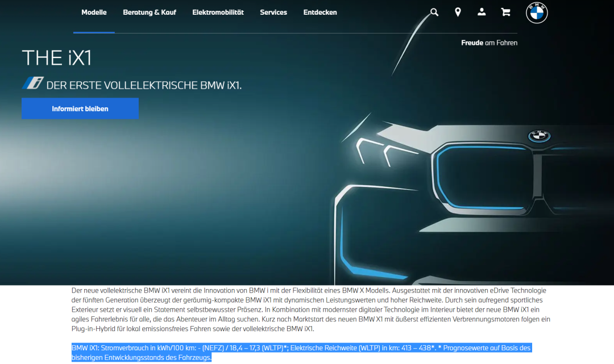Click the BMW roundel logo in header
Viewport: 614px width, 364px height.
[537, 13]
